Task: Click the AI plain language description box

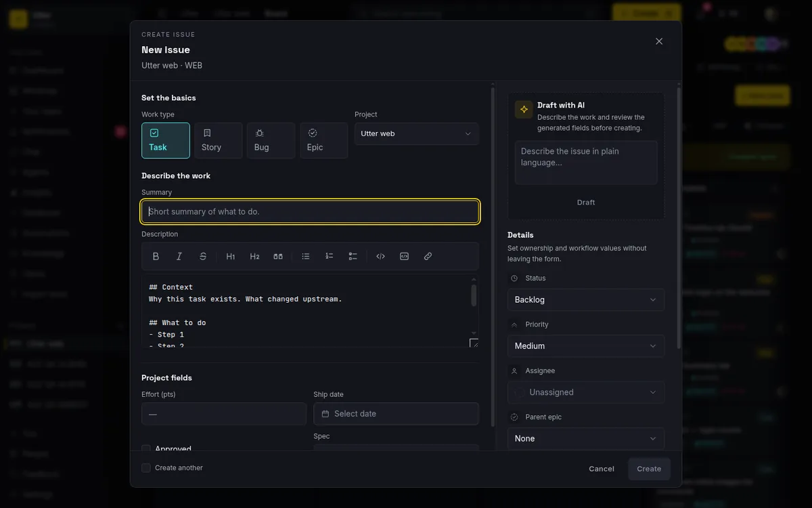Action: point(586,163)
